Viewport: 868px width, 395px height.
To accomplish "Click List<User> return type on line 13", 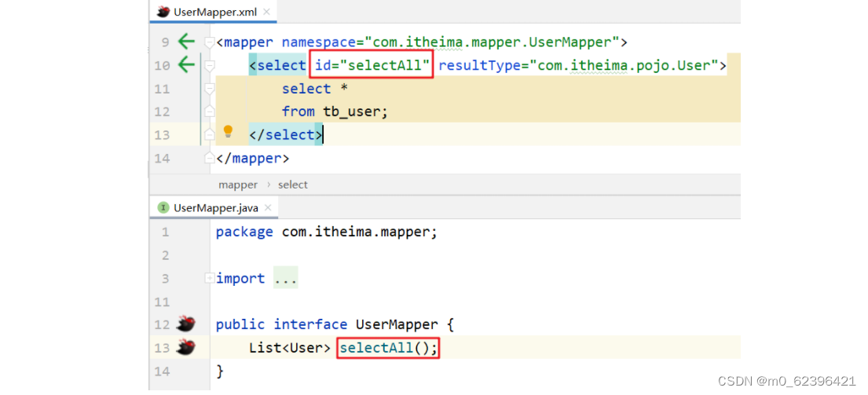I will coord(290,347).
